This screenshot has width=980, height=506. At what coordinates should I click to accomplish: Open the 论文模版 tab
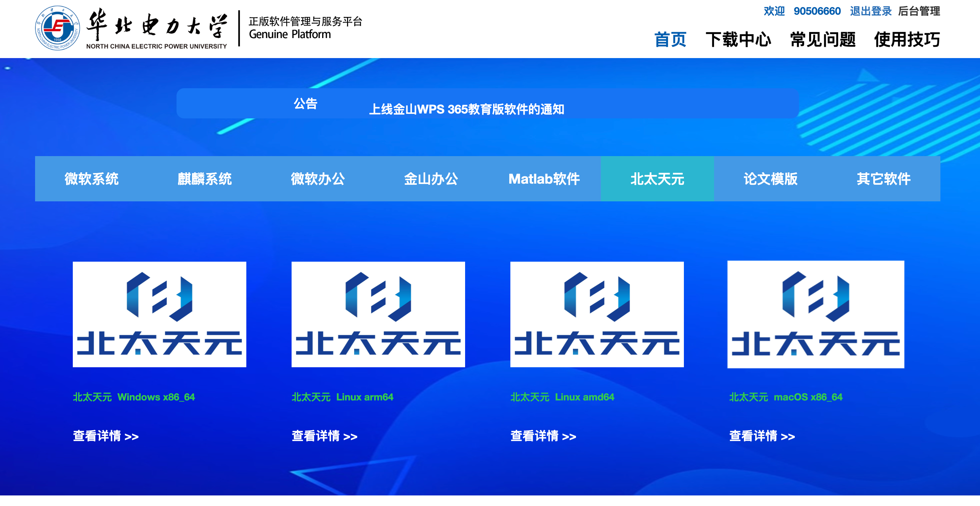(x=770, y=179)
